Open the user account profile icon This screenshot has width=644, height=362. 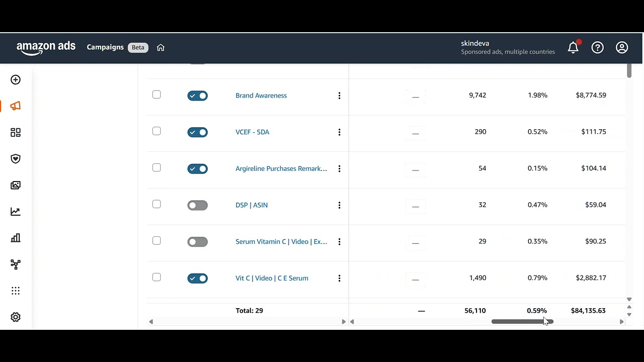click(x=622, y=47)
